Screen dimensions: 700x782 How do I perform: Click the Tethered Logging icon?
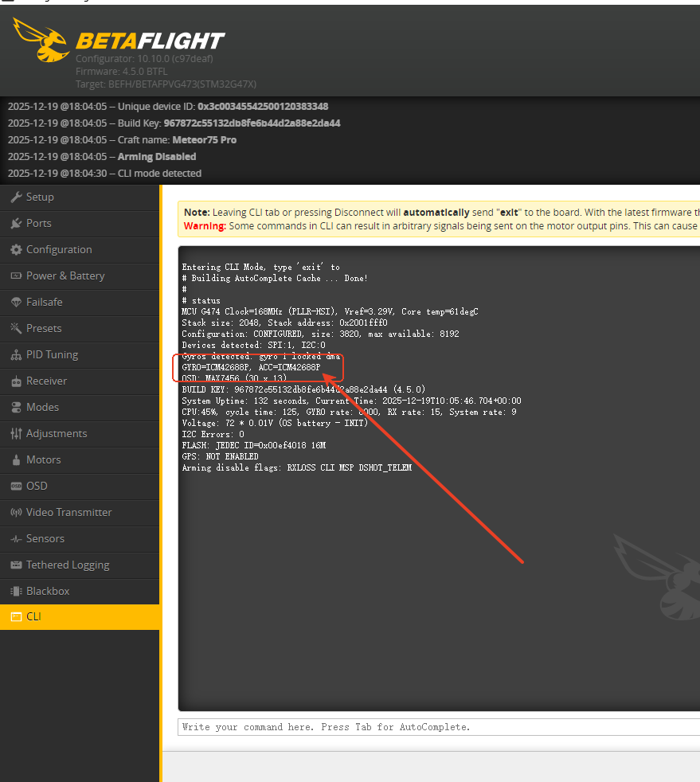click(x=17, y=565)
